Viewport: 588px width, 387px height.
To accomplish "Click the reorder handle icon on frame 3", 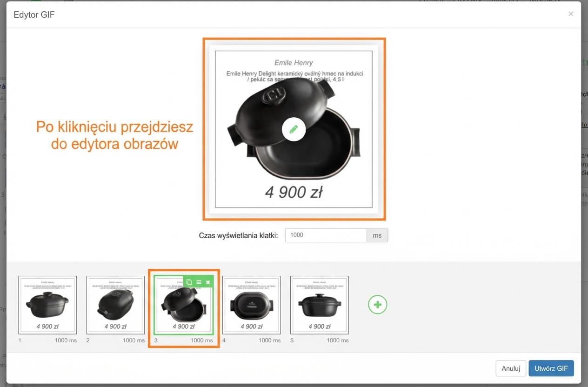I will (x=199, y=282).
